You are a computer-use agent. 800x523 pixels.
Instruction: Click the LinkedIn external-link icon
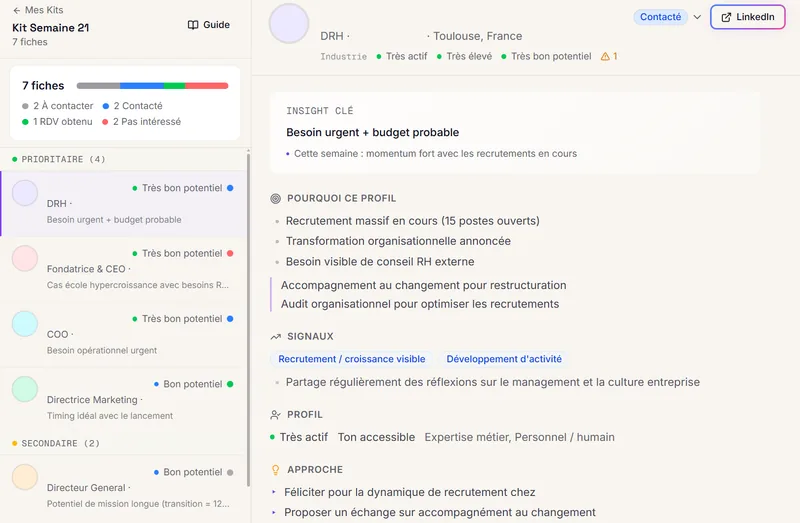(726, 17)
